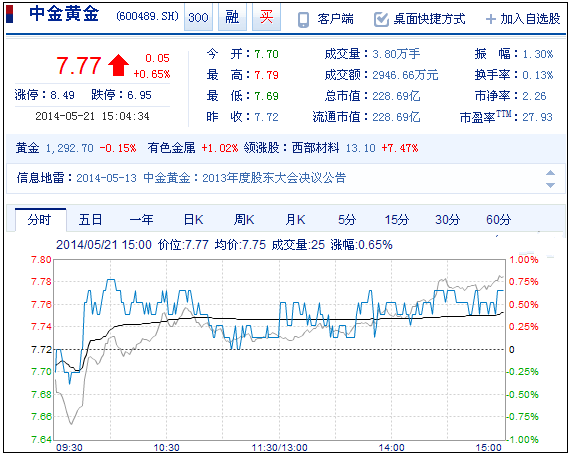The height and width of the screenshot is (455, 570).
Task: Click the 7.80 price axis label
Action: coord(41,260)
